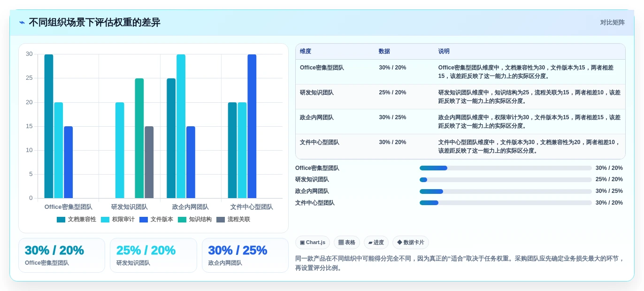The width and height of the screenshot is (644, 291).
Task: Click the 权限审计 bar for 政企内网团队
Action: click(181, 126)
